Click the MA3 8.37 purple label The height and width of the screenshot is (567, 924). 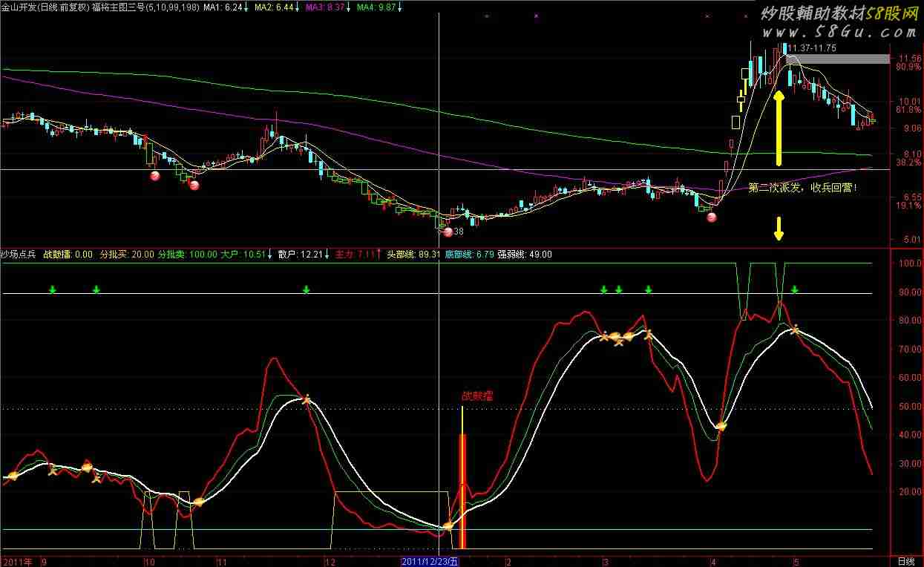(324, 7)
